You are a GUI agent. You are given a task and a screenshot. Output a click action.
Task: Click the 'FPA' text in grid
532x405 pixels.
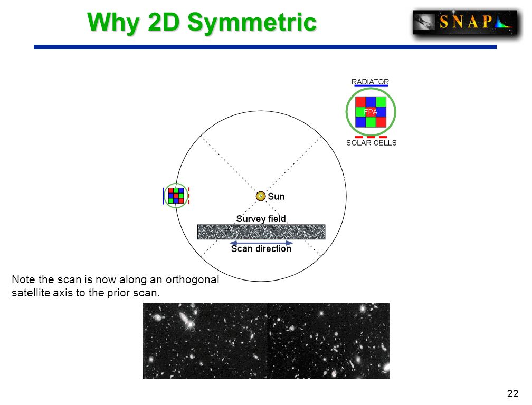click(x=370, y=112)
